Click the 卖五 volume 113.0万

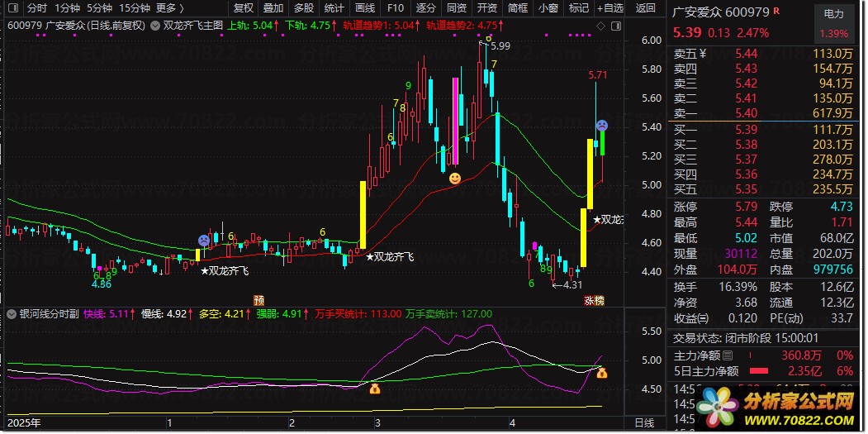point(832,54)
